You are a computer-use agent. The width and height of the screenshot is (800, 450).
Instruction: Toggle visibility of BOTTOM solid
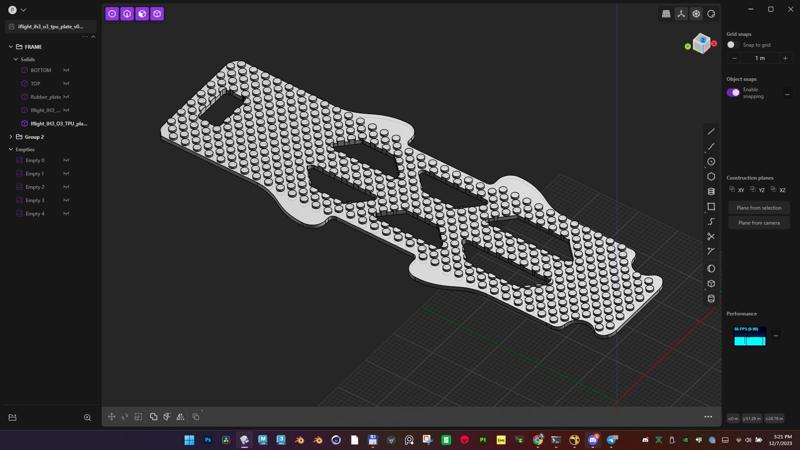66,70
